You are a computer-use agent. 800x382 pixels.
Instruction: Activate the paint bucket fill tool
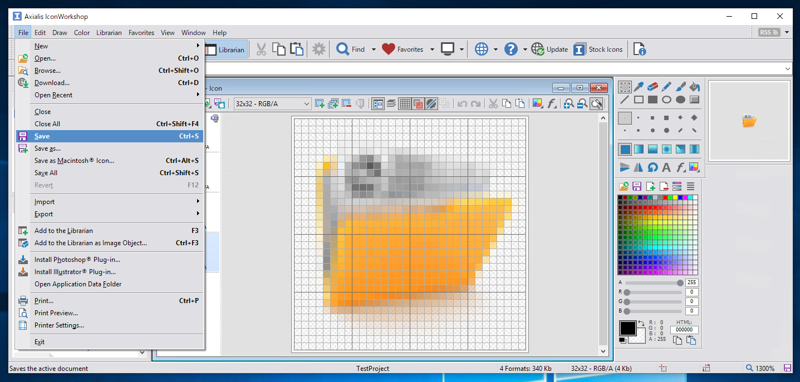pyautogui.click(x=694, y=87)
